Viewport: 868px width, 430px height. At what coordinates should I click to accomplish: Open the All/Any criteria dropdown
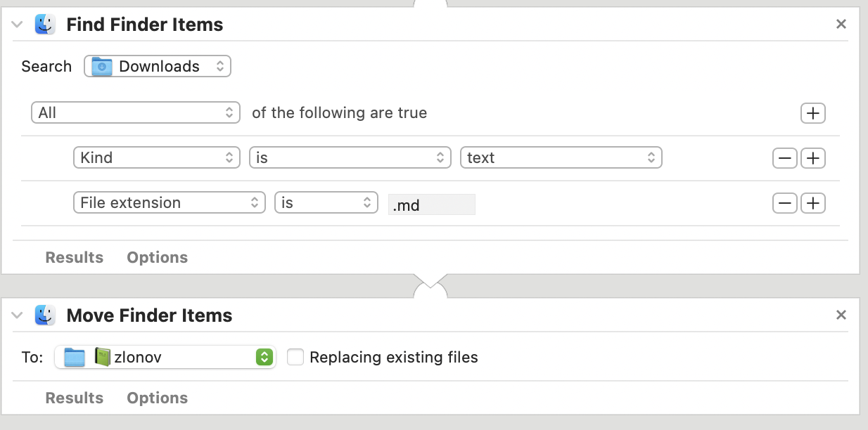pyautogui.click(x=135, y=113)
